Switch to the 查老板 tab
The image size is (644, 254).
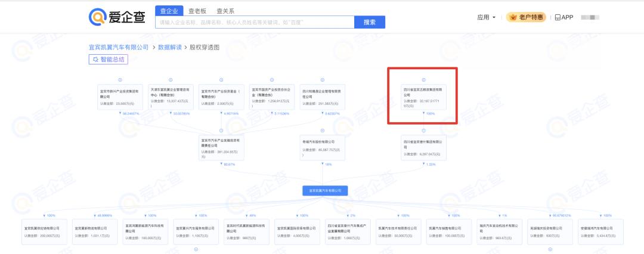197,11
